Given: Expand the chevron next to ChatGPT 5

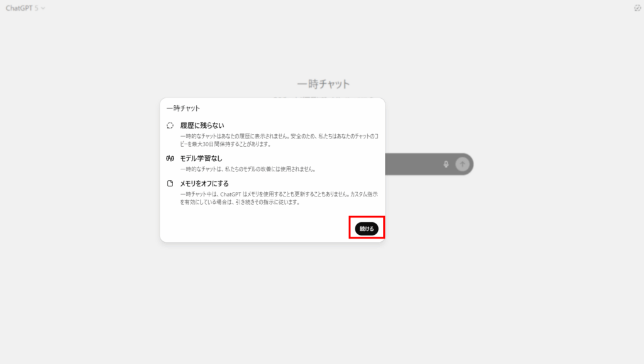Looking at the screenshot, I should click(43, 8).
